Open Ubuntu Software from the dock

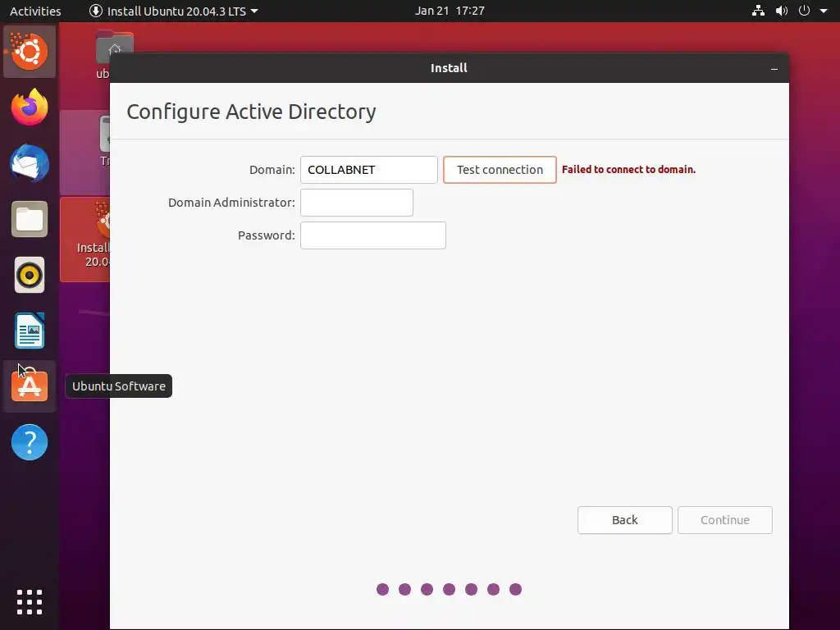[x=30, y=386]
